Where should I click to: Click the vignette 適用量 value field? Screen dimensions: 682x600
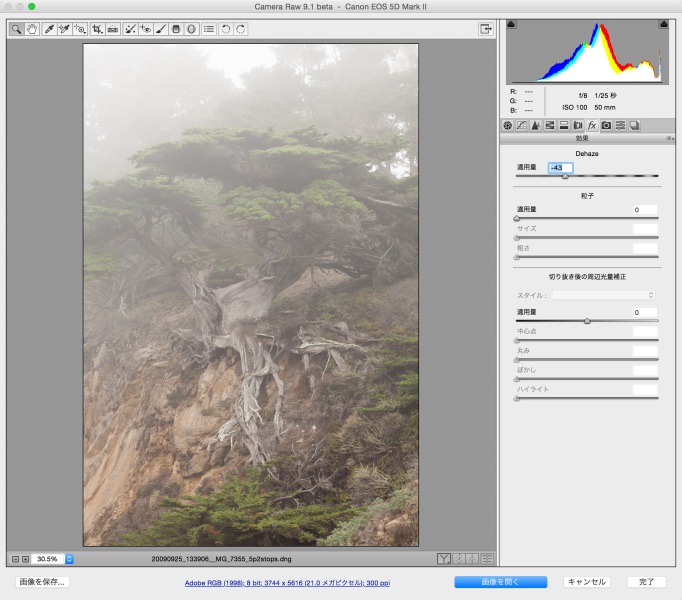(x=645, y=312)
